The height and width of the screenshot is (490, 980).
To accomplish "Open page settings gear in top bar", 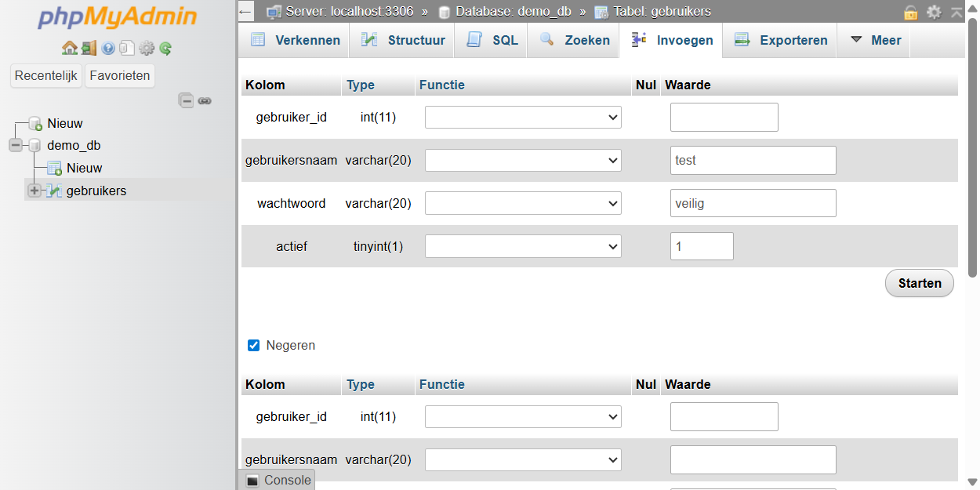I will pyautogui.click(x=934, y=12).
